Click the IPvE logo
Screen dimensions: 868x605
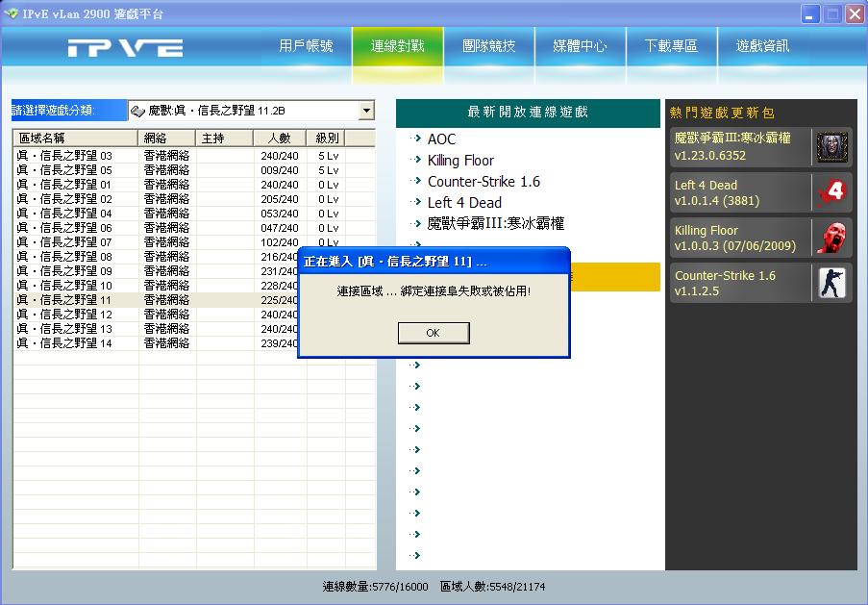(x=123, y=49)
